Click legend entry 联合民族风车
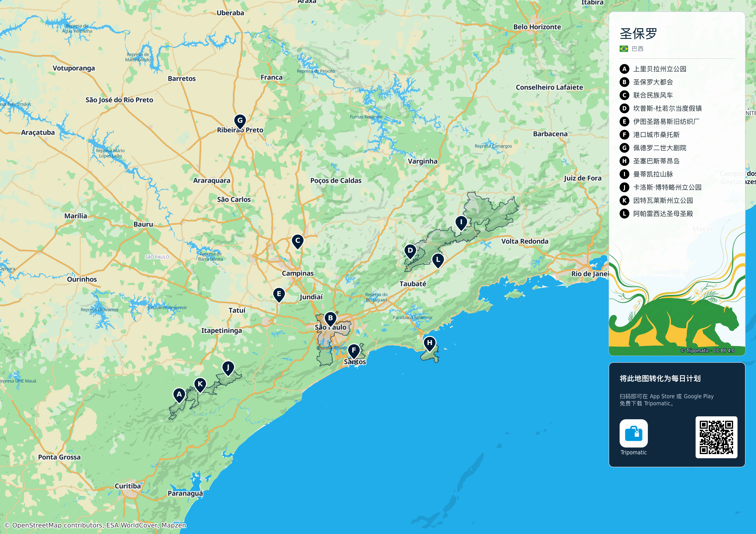 [653, 95]
